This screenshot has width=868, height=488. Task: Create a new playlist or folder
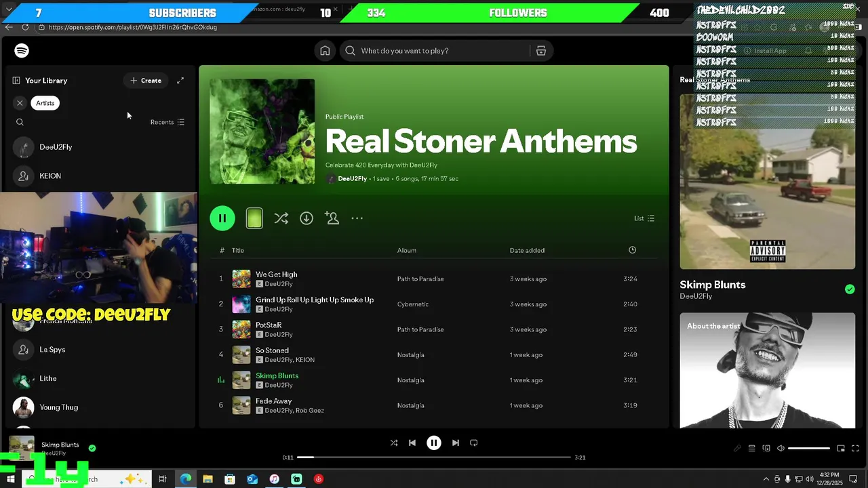point(146,81)
